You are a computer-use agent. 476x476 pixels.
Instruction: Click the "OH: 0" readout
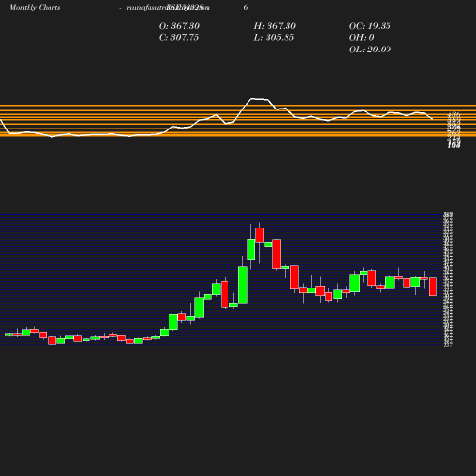pos(362,38)
